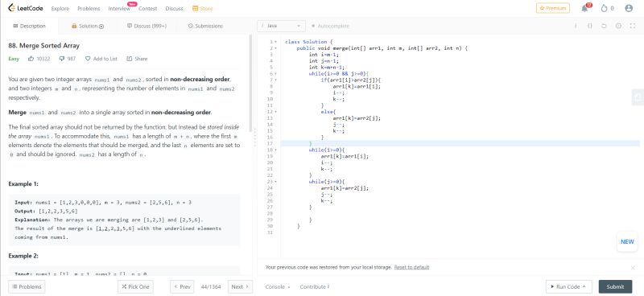Viewport: 644px width, 296px height.
Task: Click the streak flame icon
Action: (604, 8)
